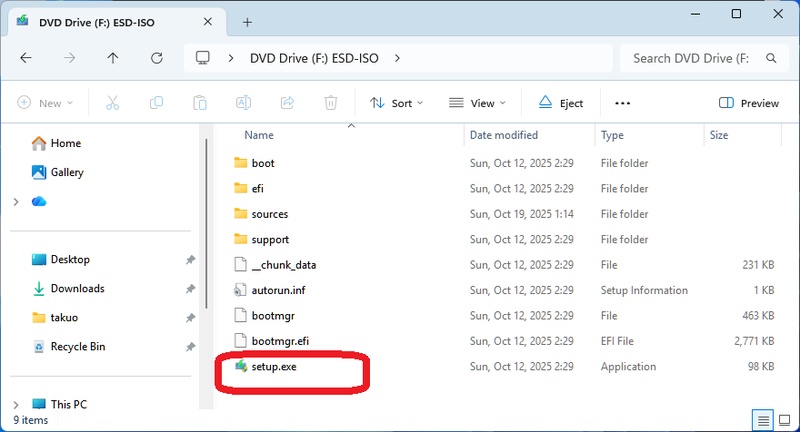Switch to large thumbnails view in the status bar
The height and width of the screenshot is (432, 800).
tap(785, 421)
